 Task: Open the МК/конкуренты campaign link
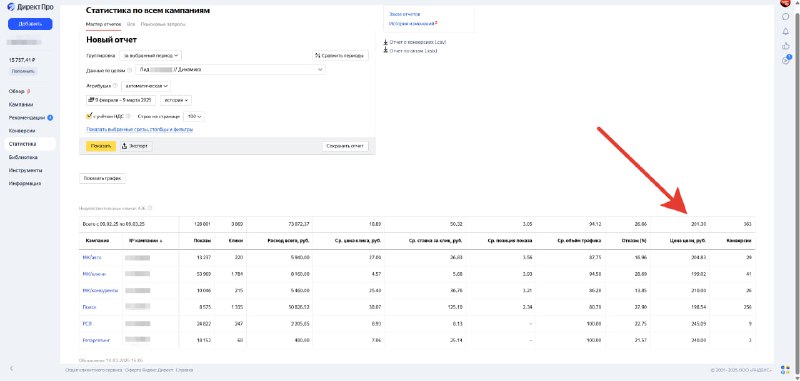(100, 291)
